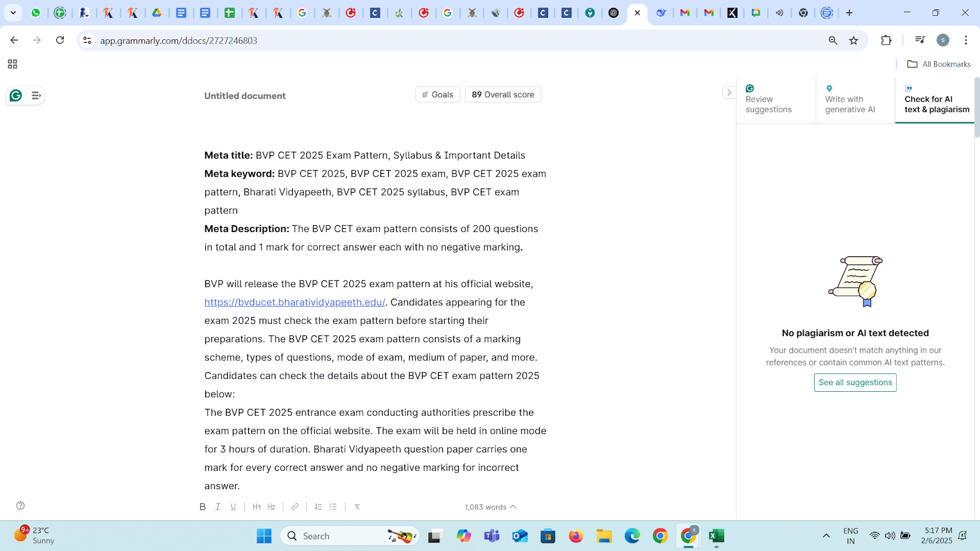Viewport: 980px width, 551px height.
Task: Apply Heading 1 style
Action: click(257, 507)
